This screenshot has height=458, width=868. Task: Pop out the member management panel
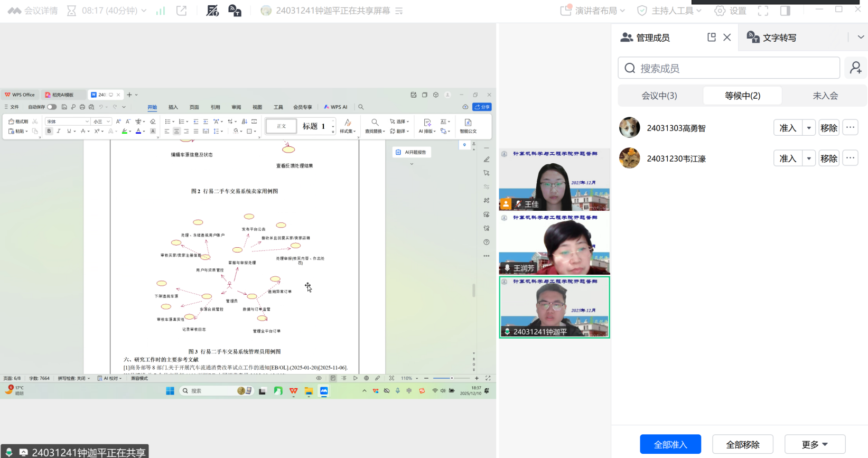click(712, 37)
